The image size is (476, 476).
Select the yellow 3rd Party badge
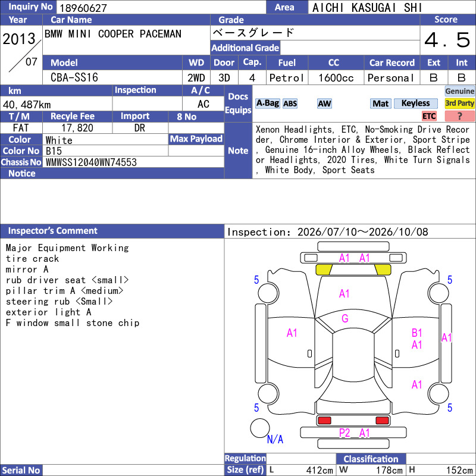(x=459, y=104)
